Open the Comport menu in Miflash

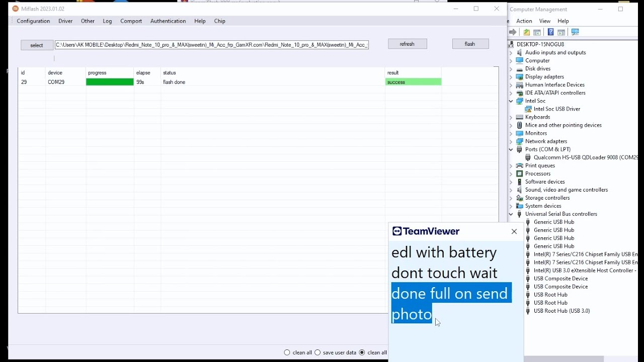(131, 21)
